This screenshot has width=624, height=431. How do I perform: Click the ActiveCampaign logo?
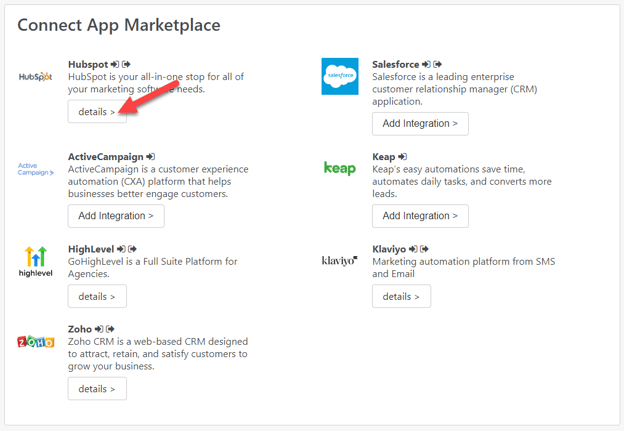click(x=36, y=169)
